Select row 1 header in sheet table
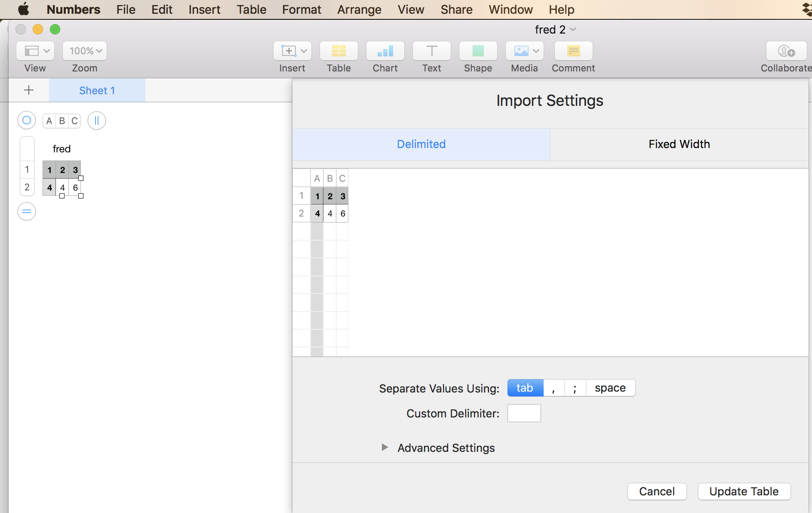This screenshot has width=812, height=513. (27, 170)
